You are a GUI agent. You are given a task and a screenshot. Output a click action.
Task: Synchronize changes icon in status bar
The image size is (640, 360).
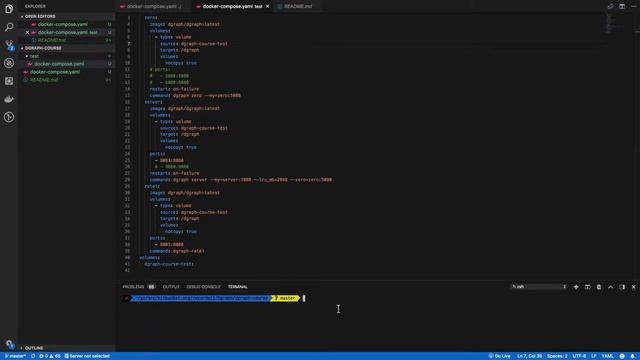[x=33, y=356]
